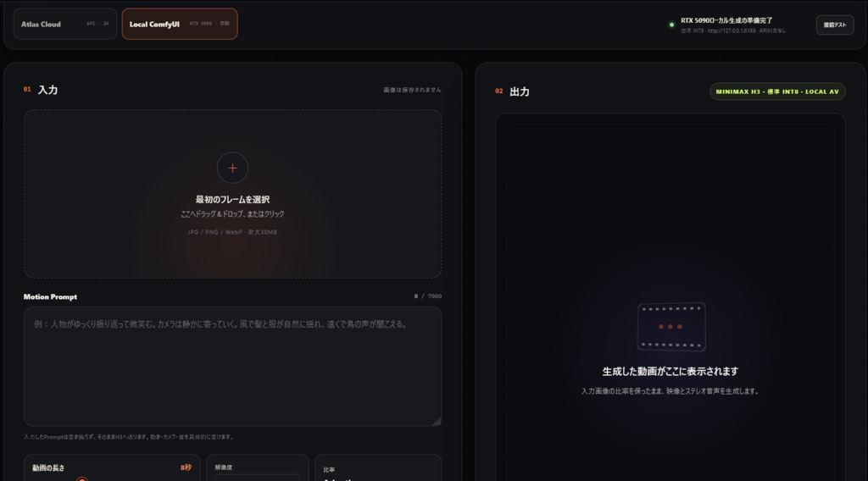Click the 接続テスト connection test button
The width and height of the screenshot is (868, 481).
[x=834, y=25]
